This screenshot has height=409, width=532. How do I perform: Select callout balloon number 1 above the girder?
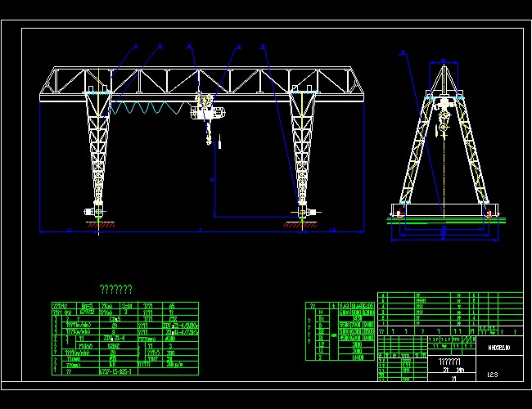click(135, 47)
